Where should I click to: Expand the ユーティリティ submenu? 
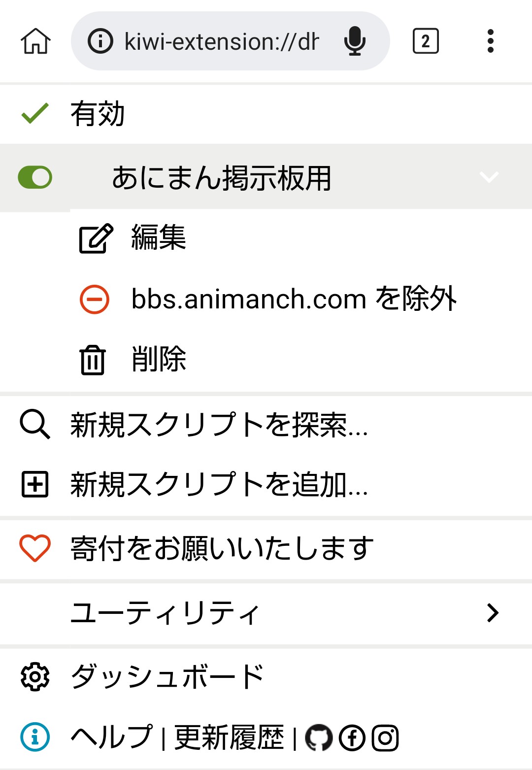point(493,613)
